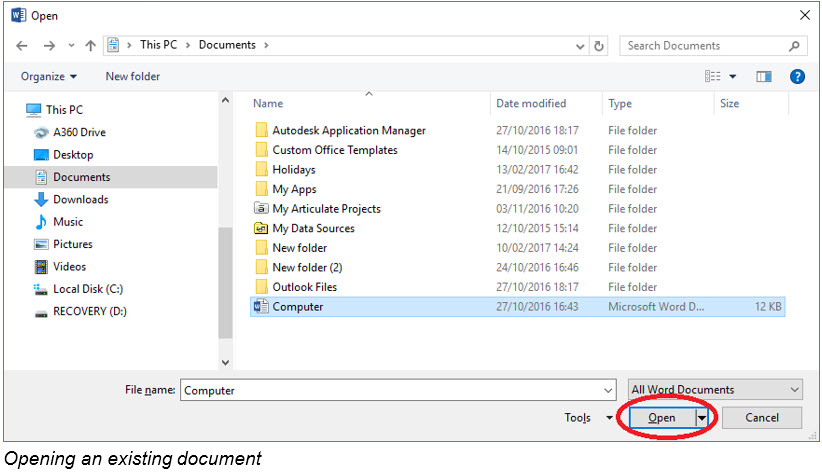Expand the address bar history dropdown
This screenshot has height=474, width=822.
click(x=580, y=46)
